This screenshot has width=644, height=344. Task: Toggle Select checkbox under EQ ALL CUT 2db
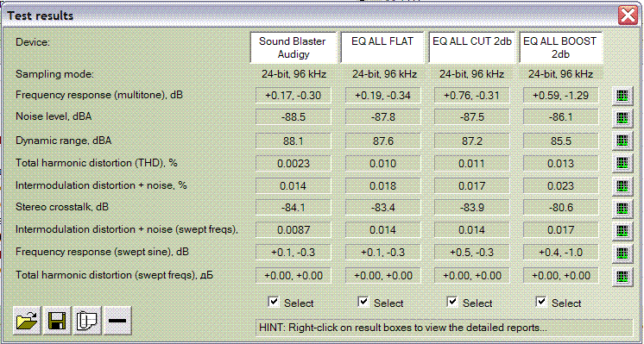click(x=452, y=303)
